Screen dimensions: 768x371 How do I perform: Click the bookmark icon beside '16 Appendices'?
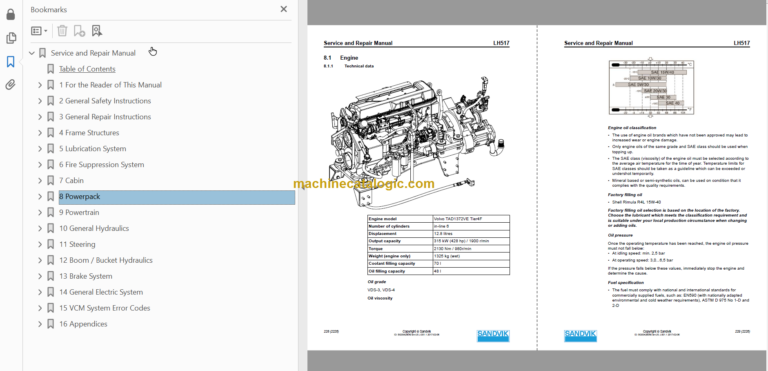[x=50, y=324]
